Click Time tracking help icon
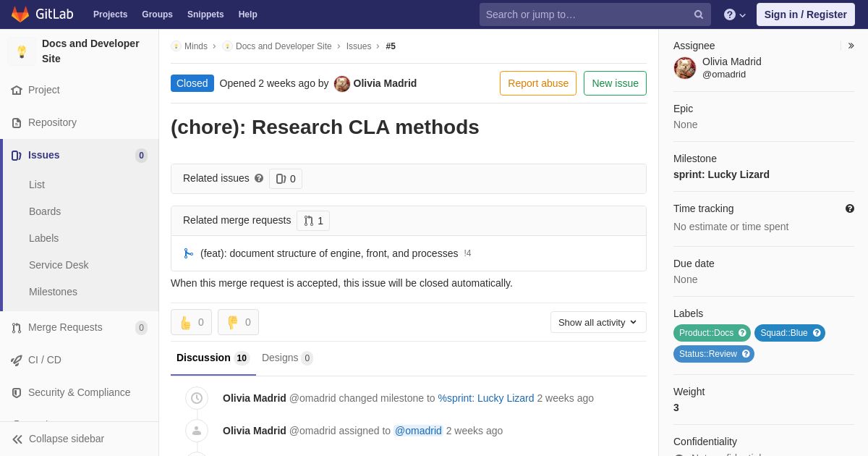The image size is (868, 456). coord(850,208)
